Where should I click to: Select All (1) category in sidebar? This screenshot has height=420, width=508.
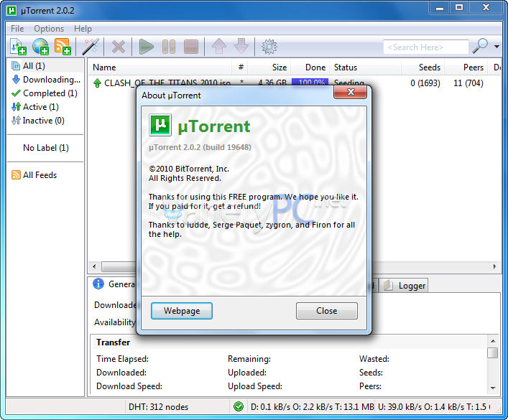click(x=45, y=66)
